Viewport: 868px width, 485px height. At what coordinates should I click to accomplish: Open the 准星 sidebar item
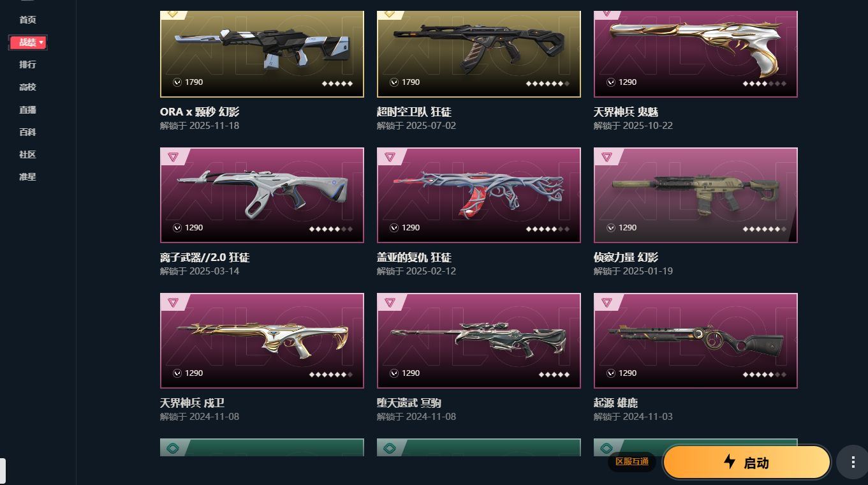click(27, 177)
